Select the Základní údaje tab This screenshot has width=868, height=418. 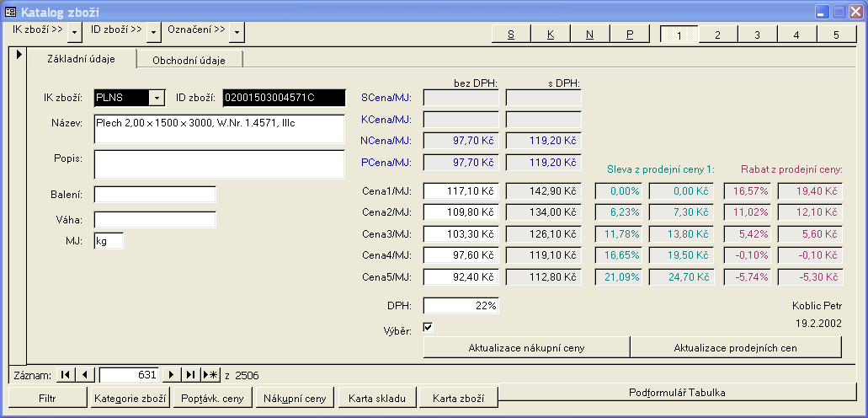[x=82, y=58]
